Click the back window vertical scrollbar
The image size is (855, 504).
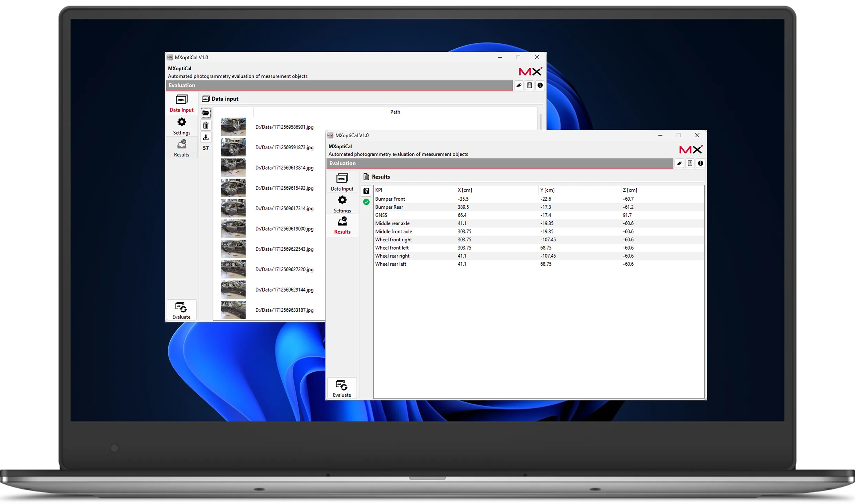[541, 122]
